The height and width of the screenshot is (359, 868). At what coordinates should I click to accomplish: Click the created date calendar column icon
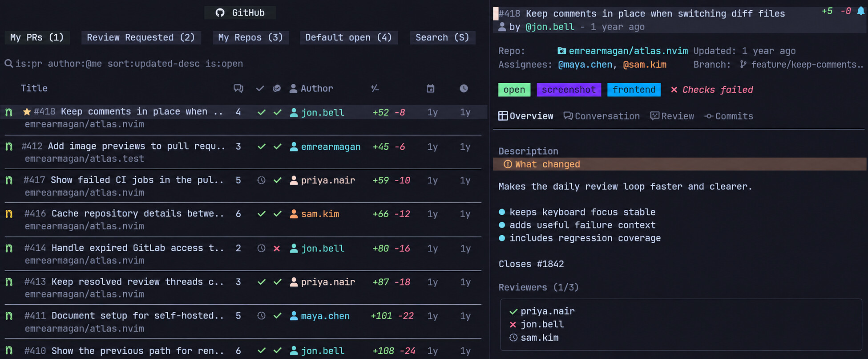click(430, 88)
